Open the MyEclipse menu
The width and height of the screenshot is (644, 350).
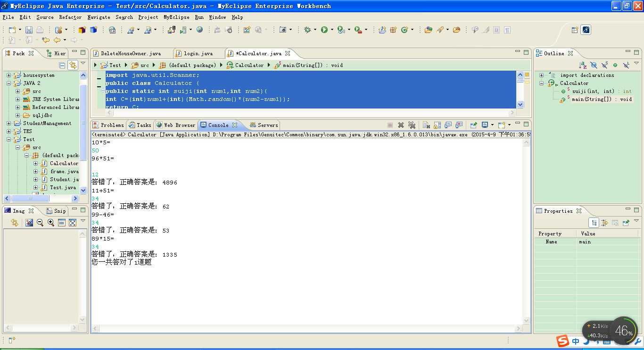click(176, 17)
